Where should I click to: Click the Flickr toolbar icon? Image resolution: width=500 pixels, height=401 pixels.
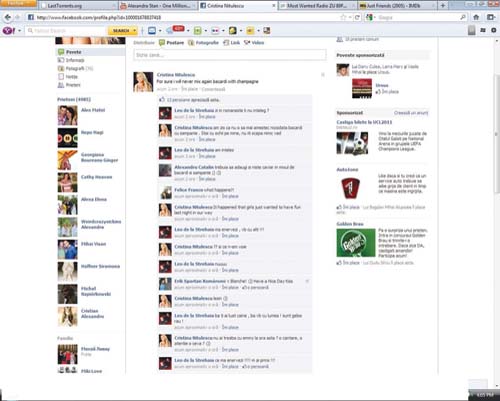[215, 31]
